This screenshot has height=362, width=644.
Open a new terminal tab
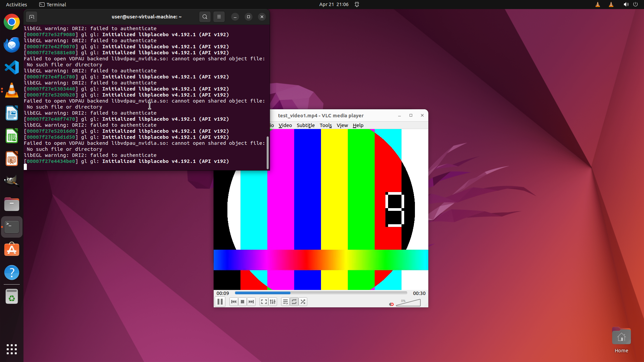32,17
